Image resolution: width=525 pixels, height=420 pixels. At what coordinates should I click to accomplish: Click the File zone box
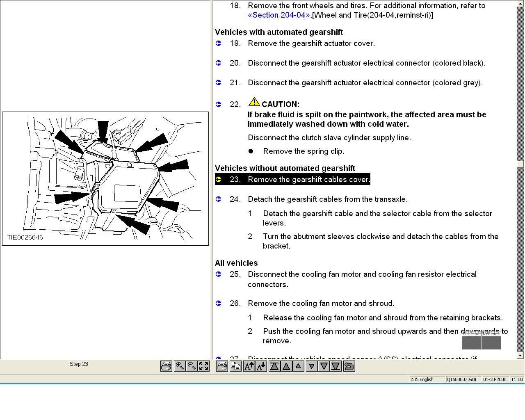coord(471,341)
